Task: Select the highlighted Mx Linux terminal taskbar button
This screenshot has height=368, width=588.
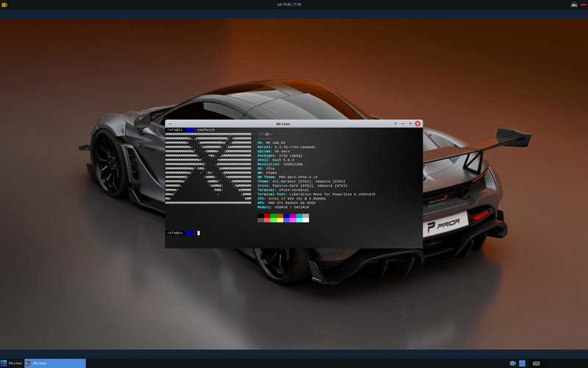Action: tap(55, 363)
